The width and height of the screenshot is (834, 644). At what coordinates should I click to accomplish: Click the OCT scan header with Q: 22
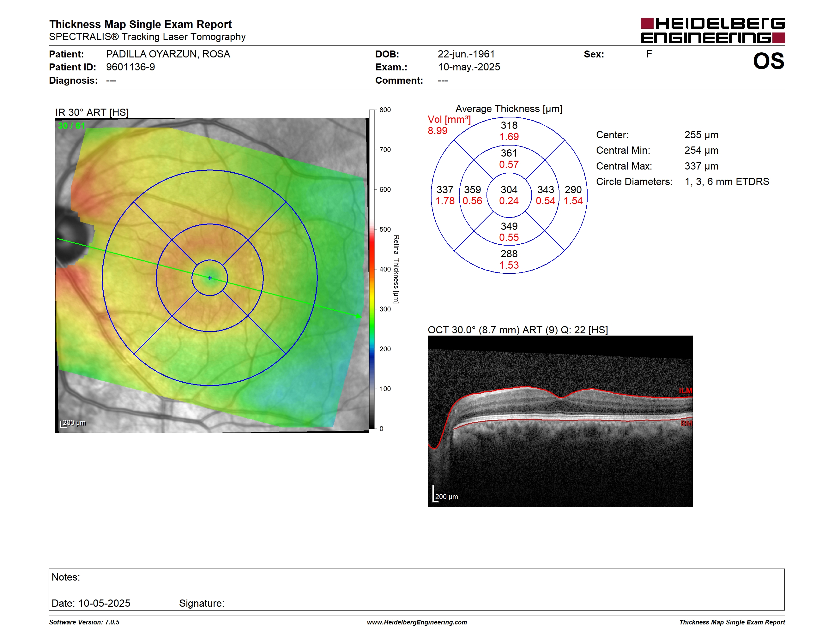pyautogui.click(x=517, y=330)
